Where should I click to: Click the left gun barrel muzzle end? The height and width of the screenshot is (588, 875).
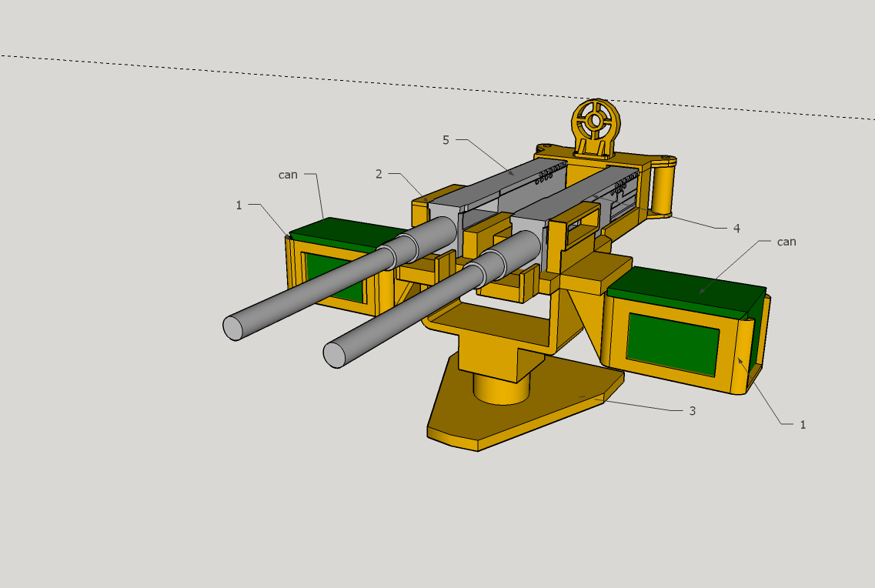[x=233, y=328]
